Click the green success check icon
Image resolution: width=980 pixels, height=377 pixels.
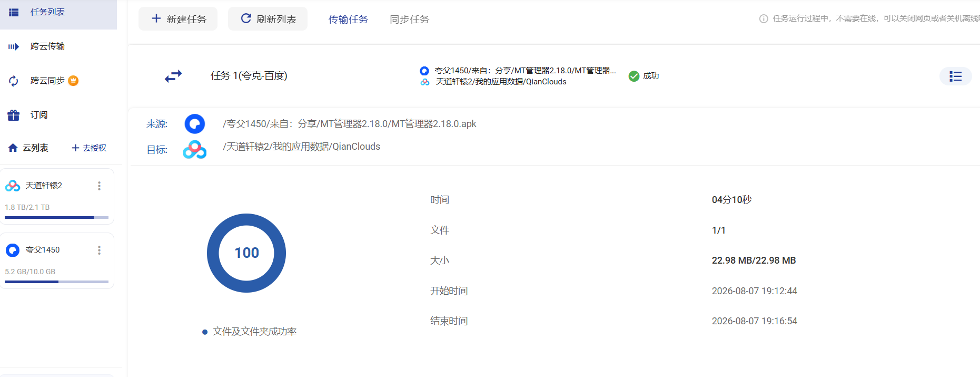634,76
